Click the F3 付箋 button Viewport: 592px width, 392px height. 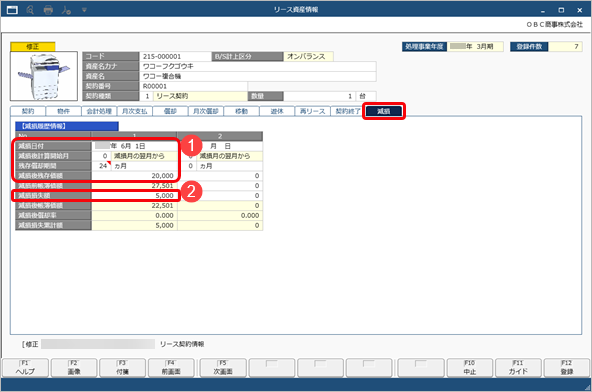point(122,367)
